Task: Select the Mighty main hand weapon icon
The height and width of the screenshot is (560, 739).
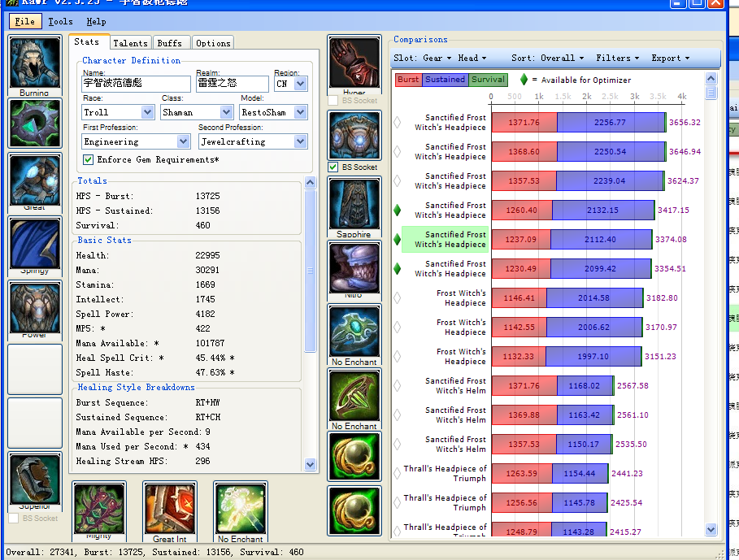Action: 99,508
